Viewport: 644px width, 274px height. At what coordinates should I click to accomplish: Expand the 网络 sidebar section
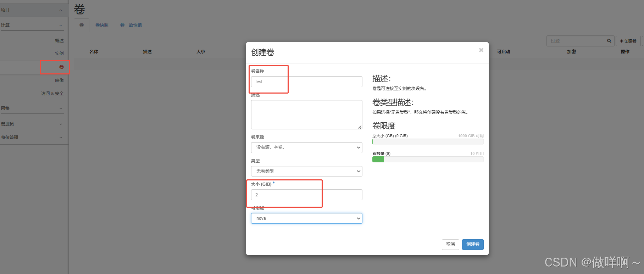tap(32, 108)
